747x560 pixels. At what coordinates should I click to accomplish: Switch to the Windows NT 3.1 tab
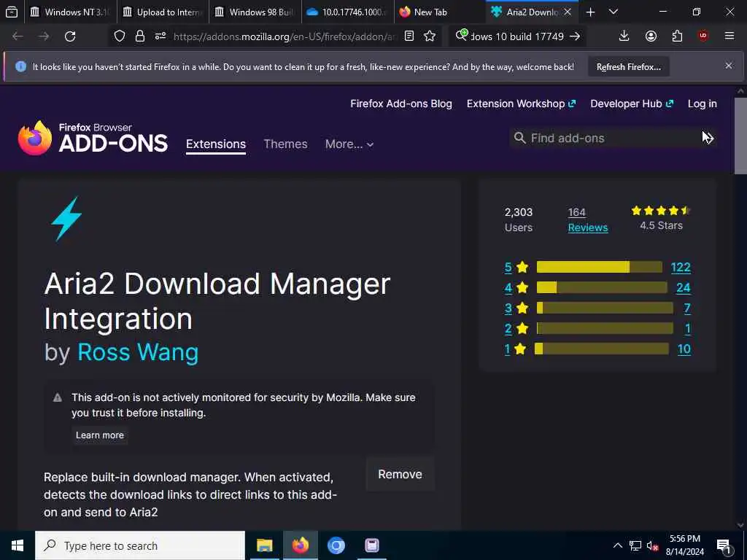click(71, 12)
